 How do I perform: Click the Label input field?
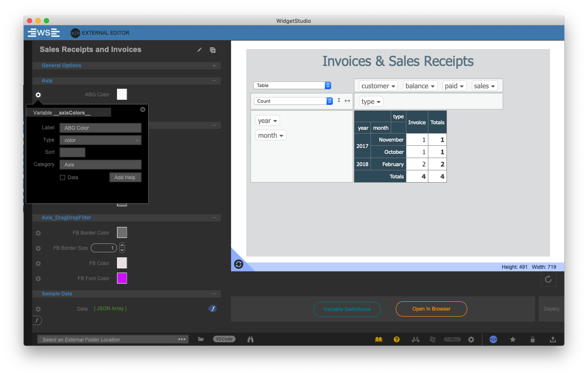[x=101, y=128]
